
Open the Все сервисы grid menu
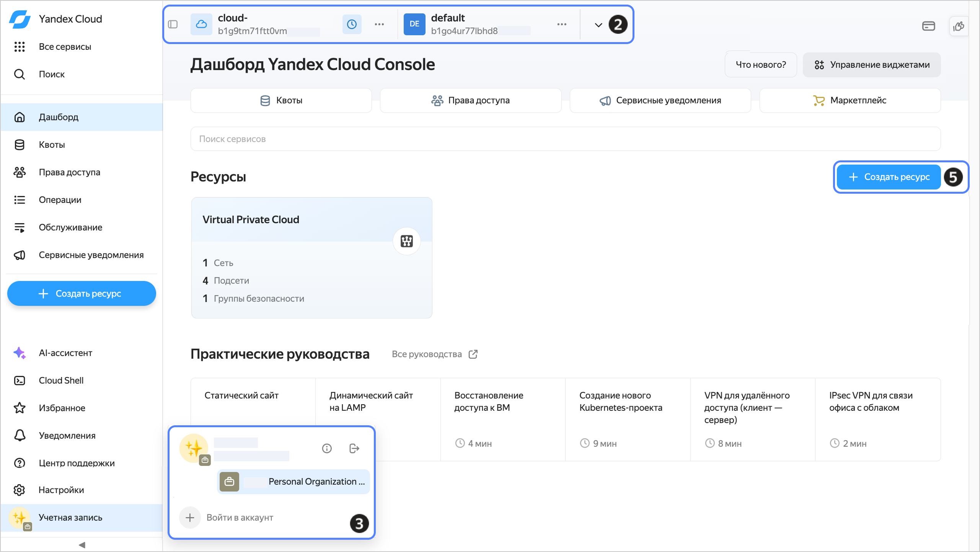[20, 47]
